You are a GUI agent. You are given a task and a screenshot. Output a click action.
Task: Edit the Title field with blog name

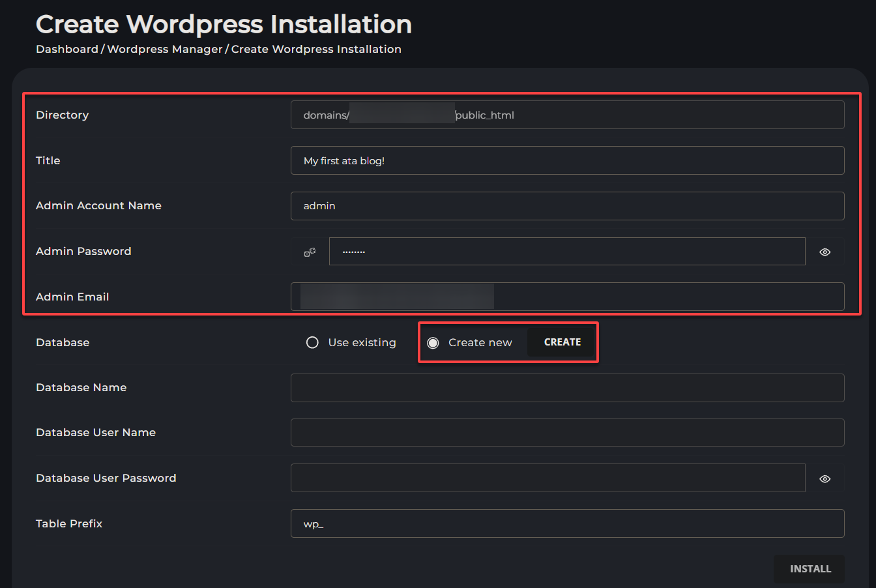pyautogui.click(x=567, y=160)
